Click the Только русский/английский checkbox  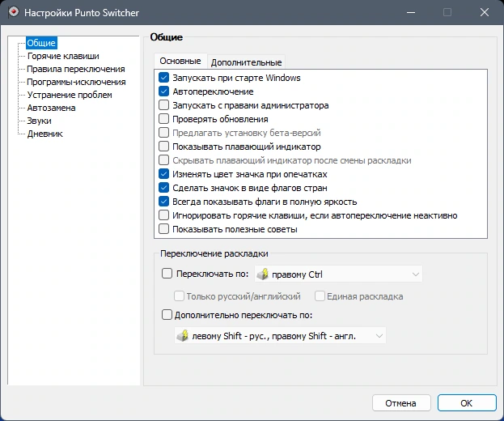[x=179, y=296]
